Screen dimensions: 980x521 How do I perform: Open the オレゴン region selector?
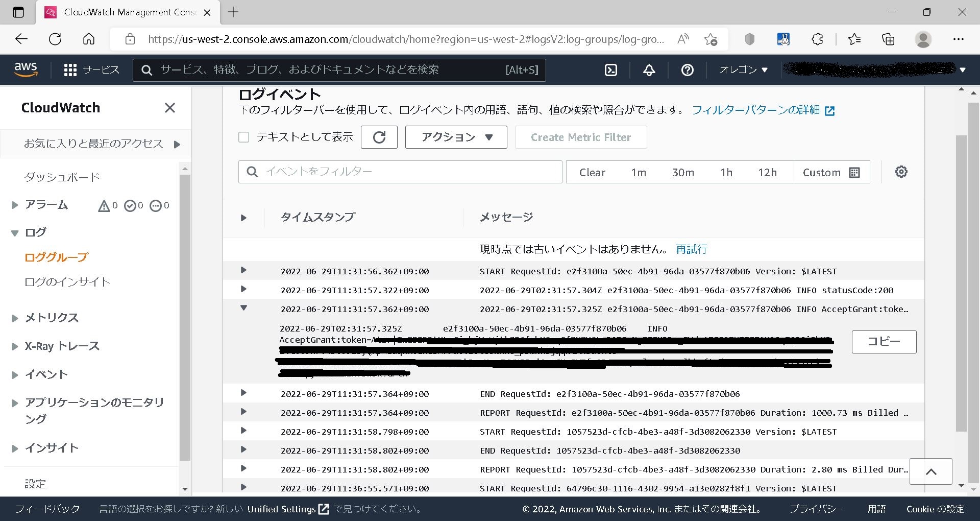tap(744, 70)
